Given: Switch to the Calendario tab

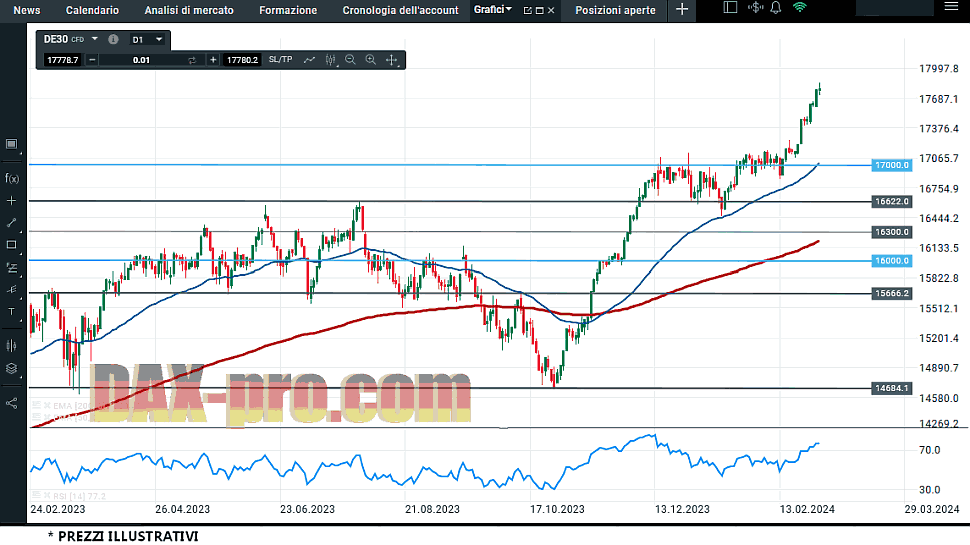Looking at the screenshot, I should point(92,11).
